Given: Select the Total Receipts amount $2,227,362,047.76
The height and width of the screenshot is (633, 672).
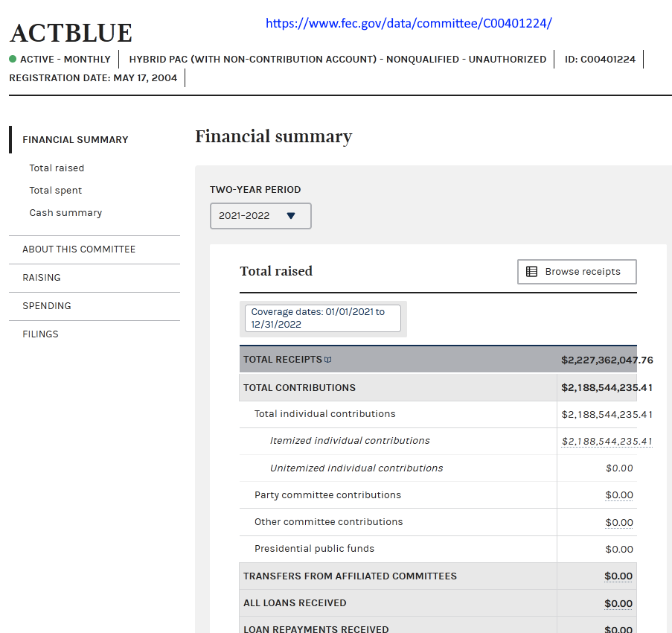Looking at the screenshot, I should (x=607, y=360).
